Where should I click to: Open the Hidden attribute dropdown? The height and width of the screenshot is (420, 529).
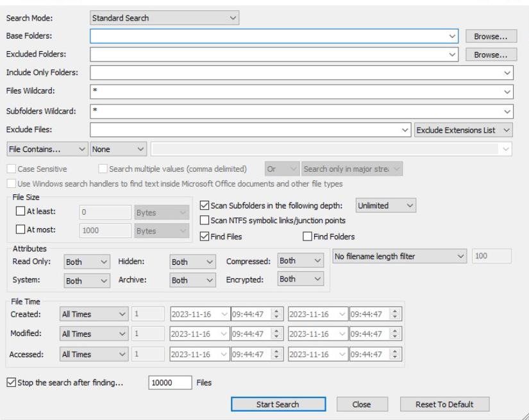192,262
